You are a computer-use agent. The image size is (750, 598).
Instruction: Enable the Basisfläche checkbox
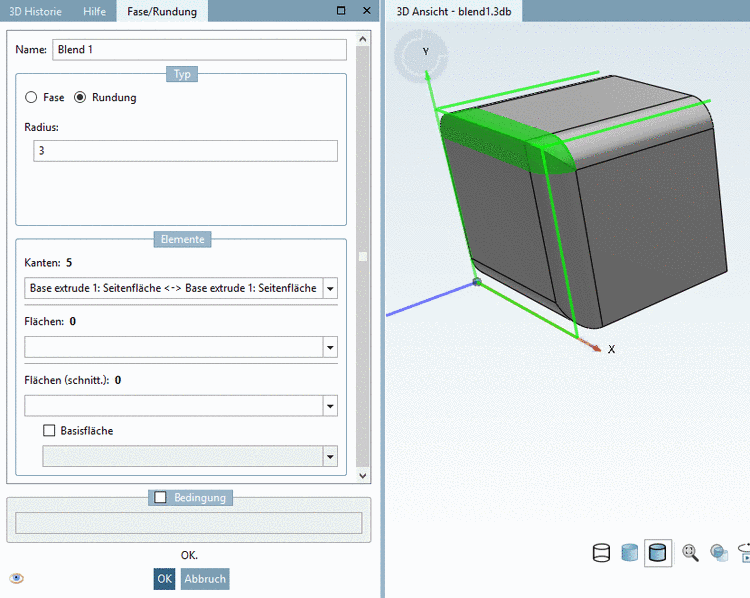coord(49,431)
